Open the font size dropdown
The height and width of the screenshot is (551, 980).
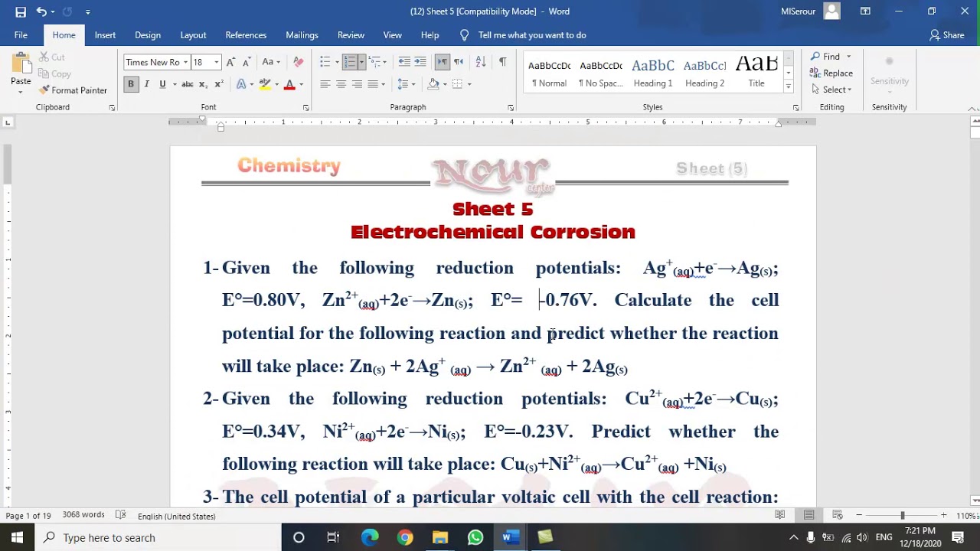click(216, 62)
